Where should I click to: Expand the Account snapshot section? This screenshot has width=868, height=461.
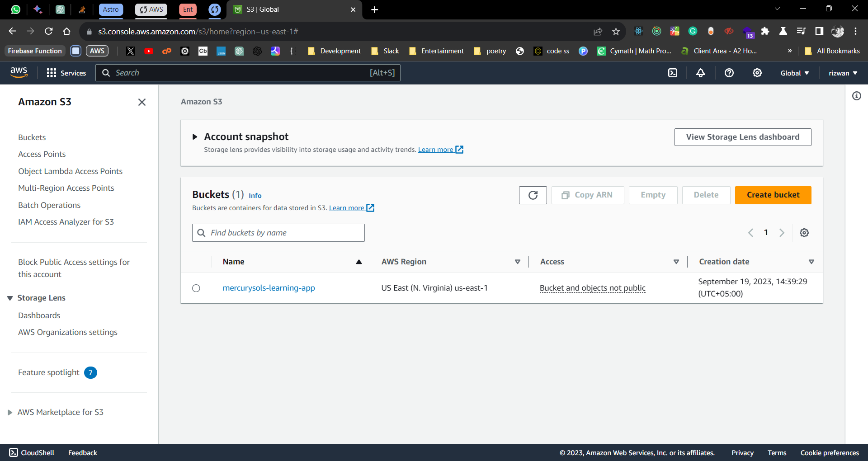click(x=195, y=137)
